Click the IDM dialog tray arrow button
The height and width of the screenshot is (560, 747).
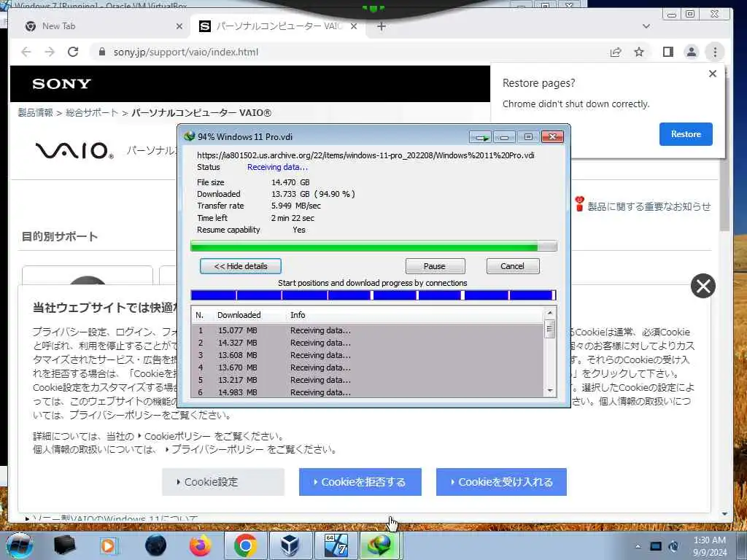click(x=480, y=137)
